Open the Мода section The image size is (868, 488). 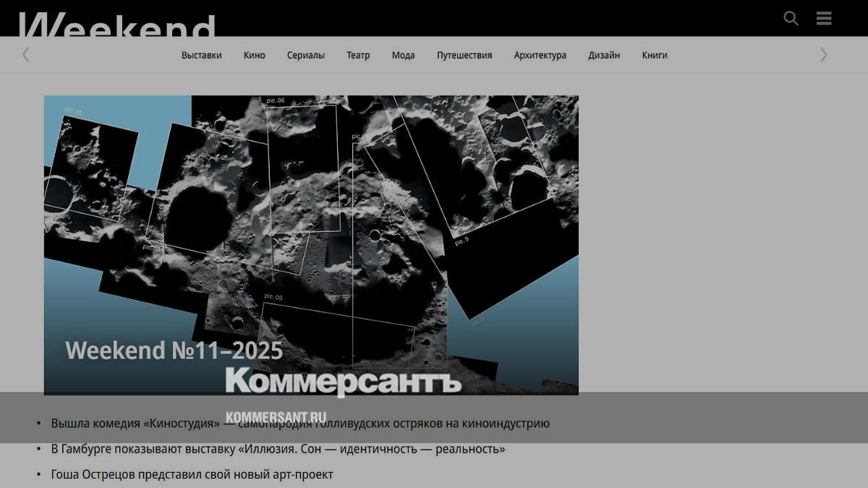tap(403, 55)
